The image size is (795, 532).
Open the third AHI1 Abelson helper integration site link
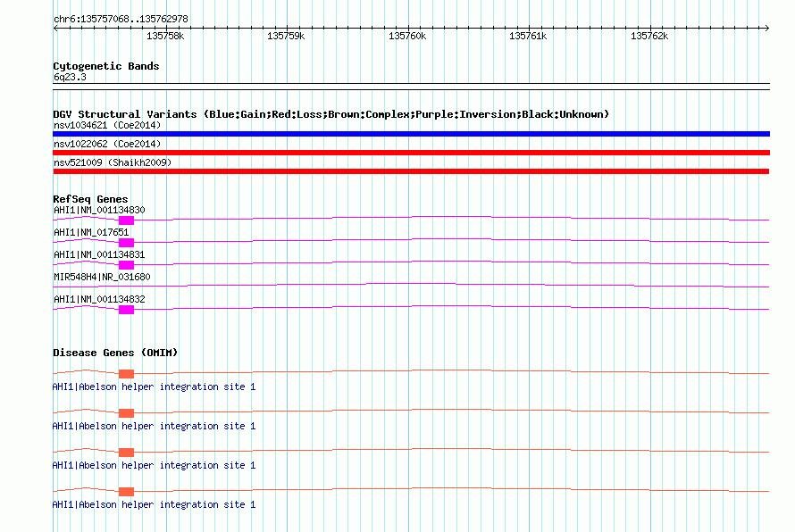tap(154, 465)
